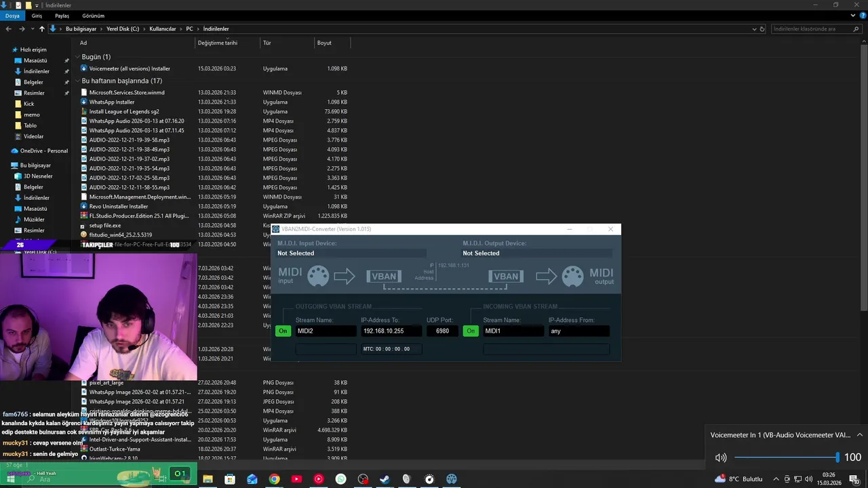This screenshot has height=488, width=868.
Task: Edit outgoing Stream Name field MIDI2
Action: [x=325, y=331]
